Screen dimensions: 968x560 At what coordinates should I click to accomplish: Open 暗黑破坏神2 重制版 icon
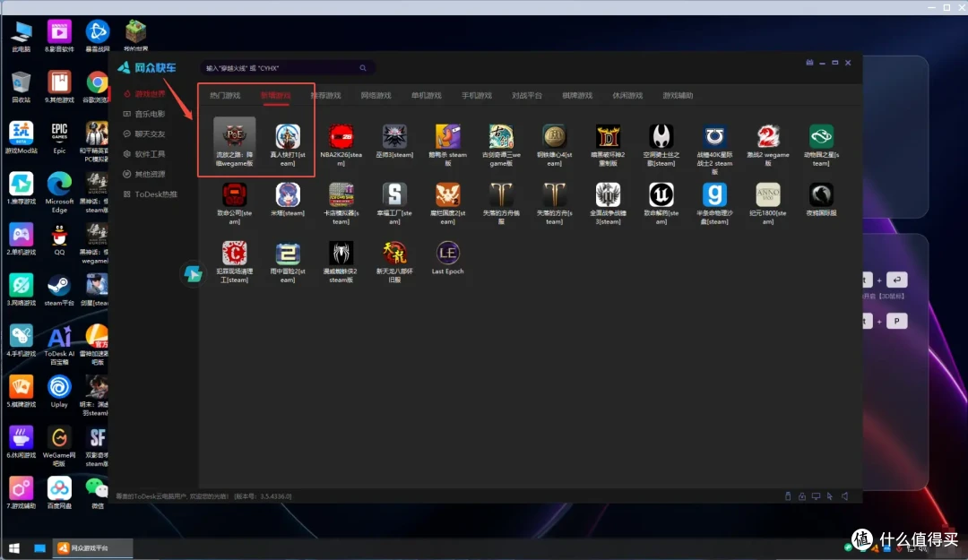click(608, 136)
